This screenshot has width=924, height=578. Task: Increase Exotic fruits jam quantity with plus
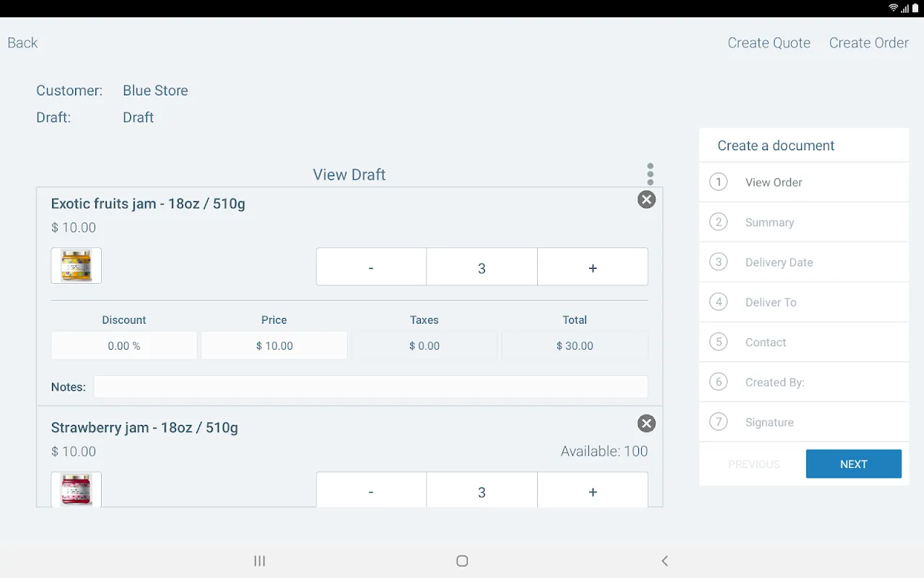pyautogui.click(x=593, y=267)
